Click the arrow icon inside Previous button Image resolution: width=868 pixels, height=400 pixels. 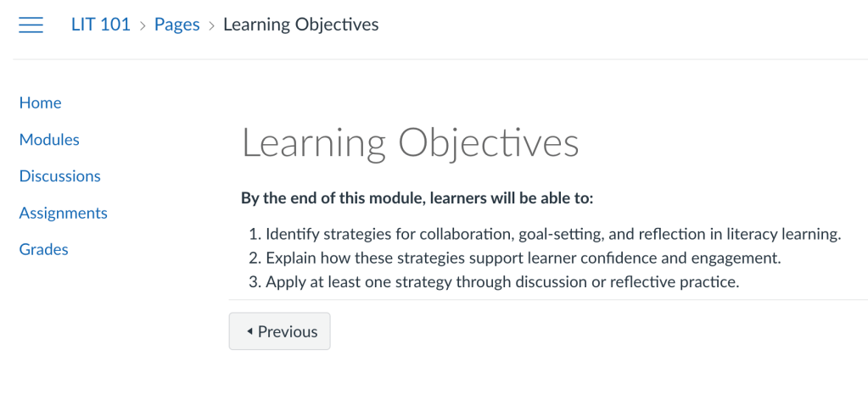pyautogui.click(x=249, y=331)
